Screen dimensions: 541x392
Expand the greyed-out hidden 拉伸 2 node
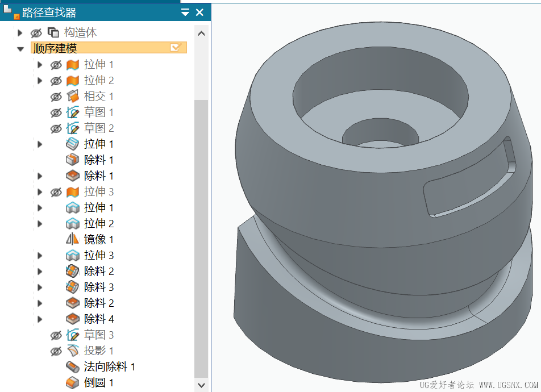[x=40, y=81]
